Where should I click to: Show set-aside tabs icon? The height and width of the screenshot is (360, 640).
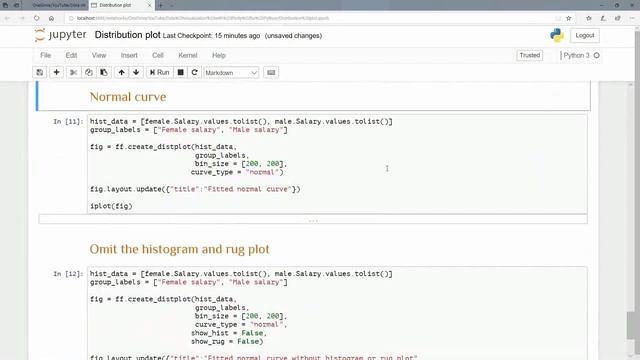pyautogui.click(x=6, y=5)
